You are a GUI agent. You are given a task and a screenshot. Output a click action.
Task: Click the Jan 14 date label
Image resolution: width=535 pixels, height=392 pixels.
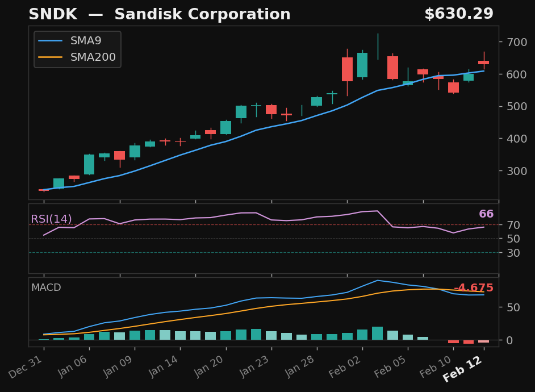(164, 366)
